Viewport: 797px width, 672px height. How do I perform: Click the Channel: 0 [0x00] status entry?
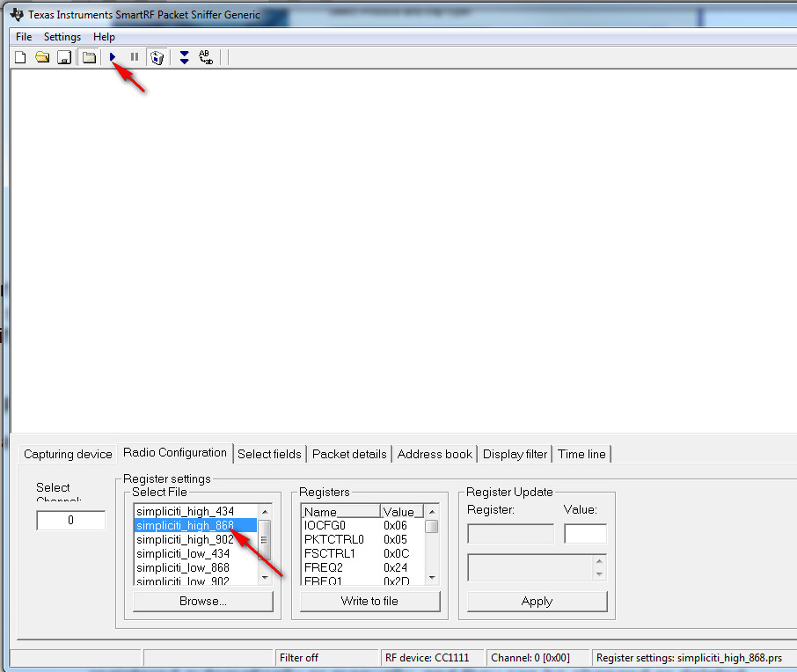[537, 658]
